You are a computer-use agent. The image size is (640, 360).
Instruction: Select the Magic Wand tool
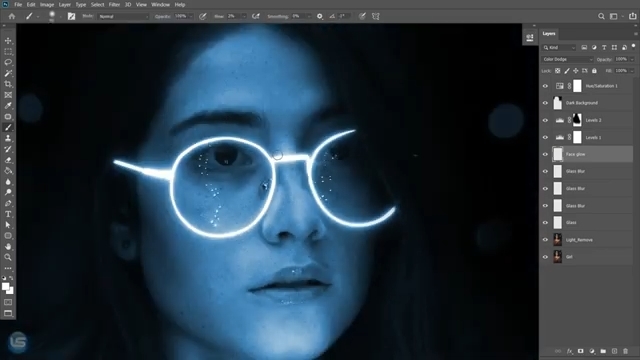(8, 73)
